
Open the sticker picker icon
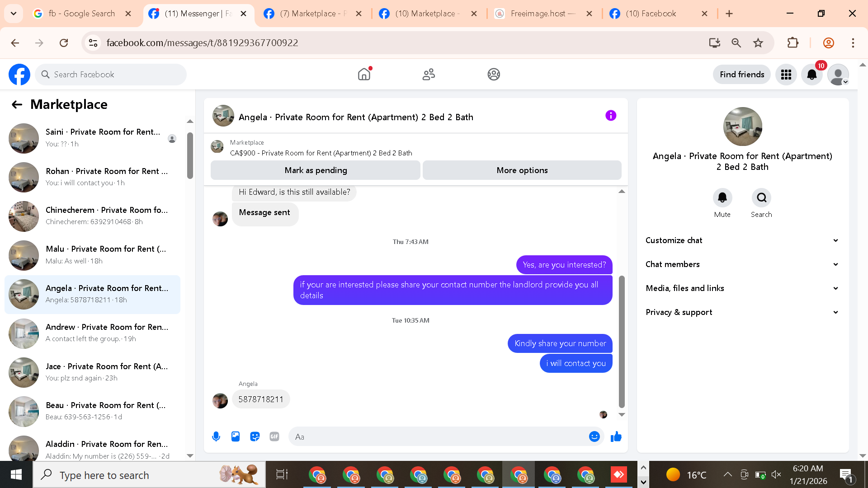pyautogui.click(x=255, y=436)
